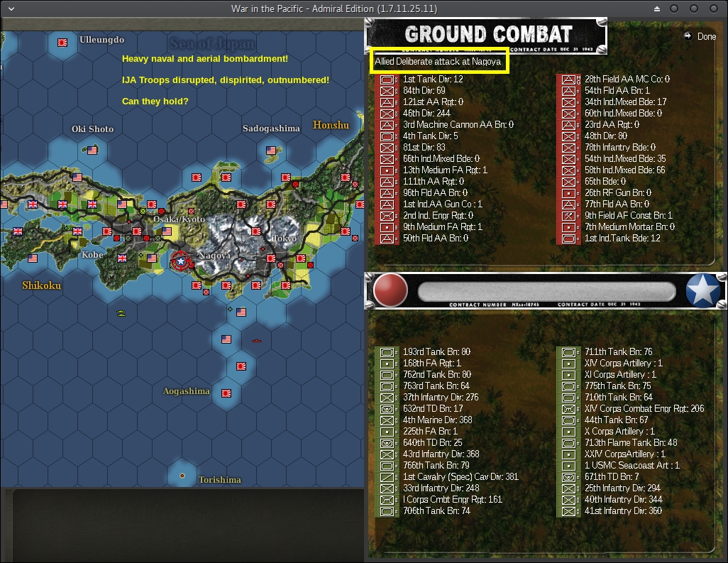Click the 43rd Infantry Div: 368 entry
The width and height of the screenshot is (728, 563).
441,454
